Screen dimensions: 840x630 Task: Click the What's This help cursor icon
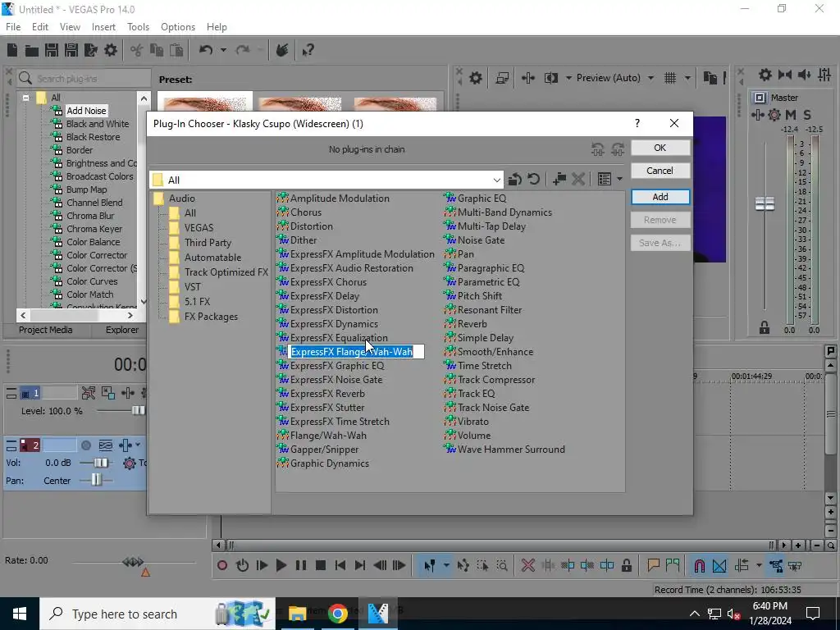pyautogui.click(x=308, y=50)
